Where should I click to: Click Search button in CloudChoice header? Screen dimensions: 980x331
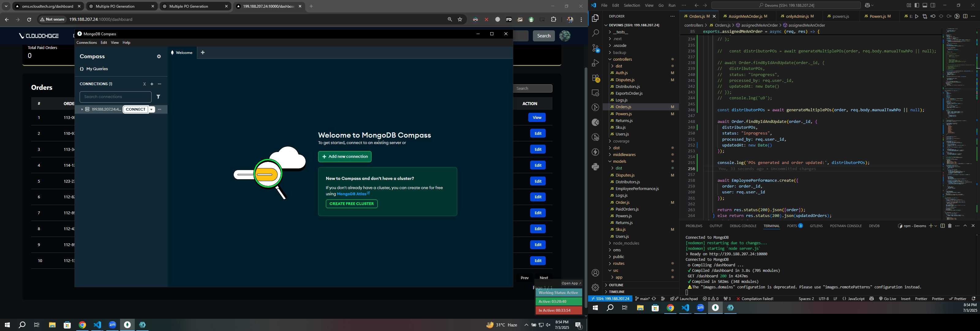pyautogui.click(x=543, y=36)
